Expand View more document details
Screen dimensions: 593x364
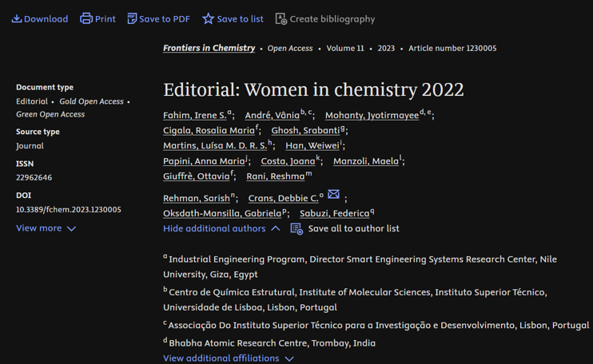[46, 228]
